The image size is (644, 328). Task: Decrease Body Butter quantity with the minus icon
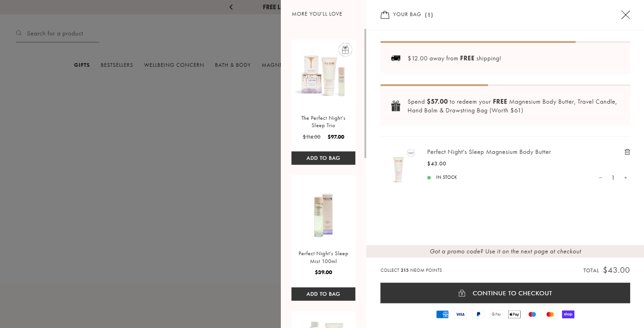click(x=600, y=178)
